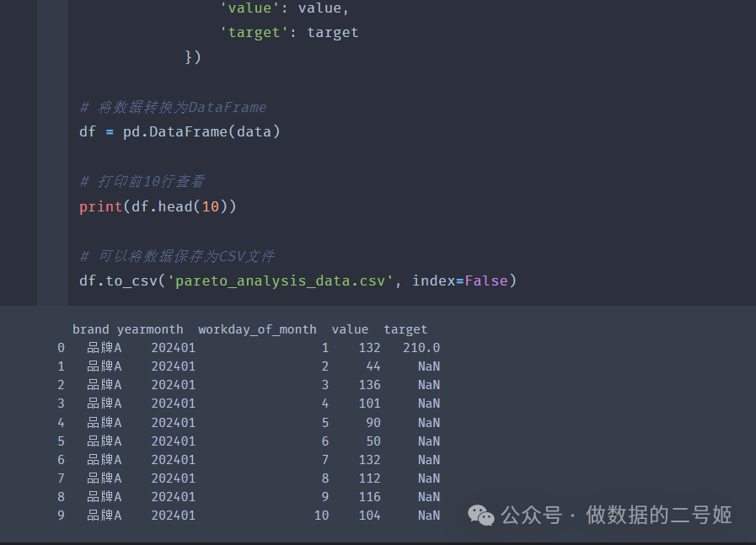Click the 'print(df.head(10))' code line

point(158,206)
